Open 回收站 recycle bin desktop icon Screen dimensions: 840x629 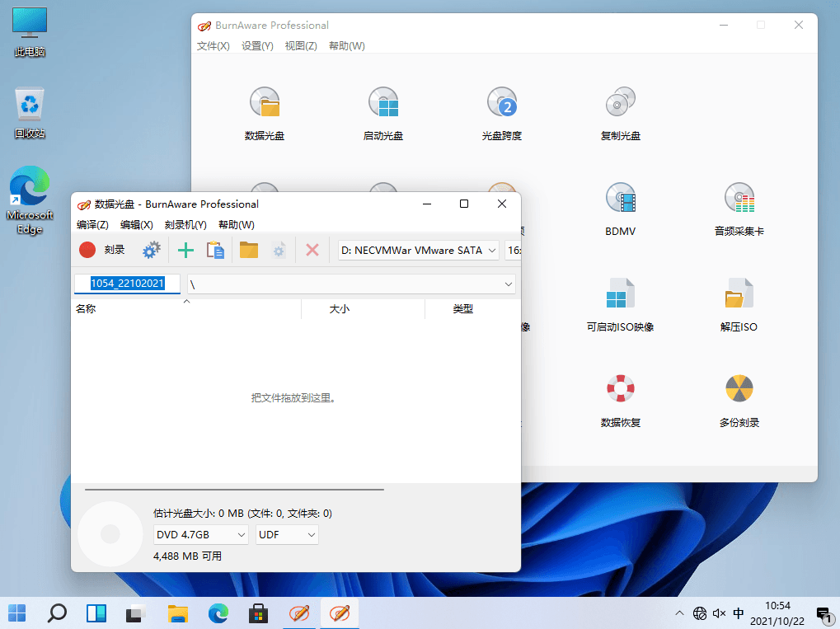30,114
